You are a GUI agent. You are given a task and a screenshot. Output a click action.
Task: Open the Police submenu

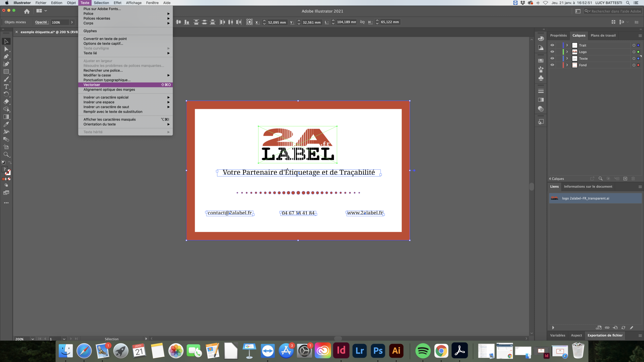click(126, 14)
